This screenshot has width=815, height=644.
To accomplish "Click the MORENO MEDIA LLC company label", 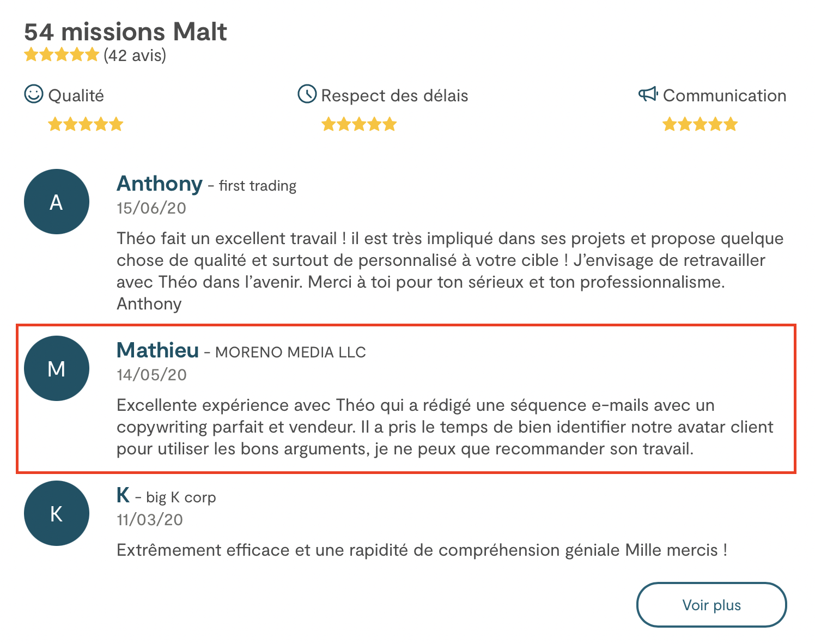I will pos(290,352).
